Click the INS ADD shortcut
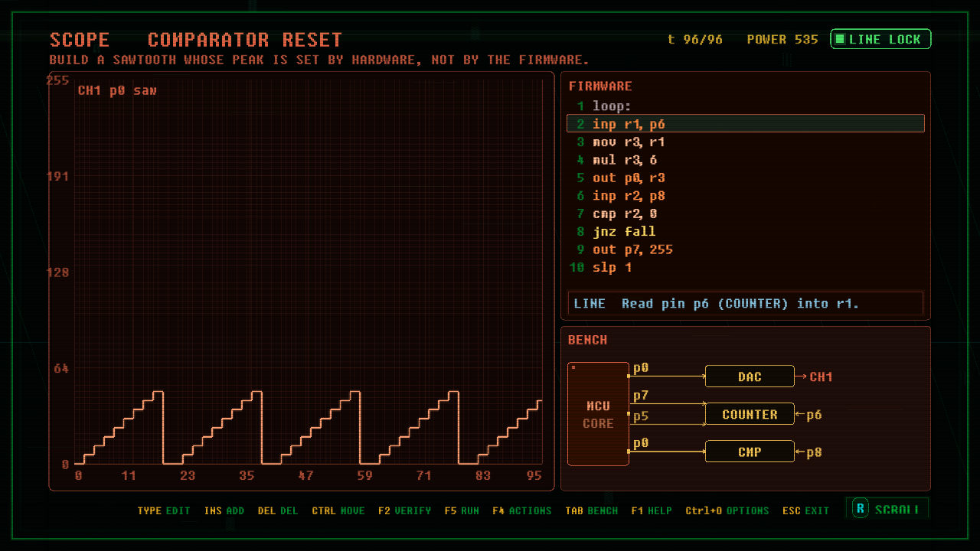Viewport: 980px width, 551px height. point(224,510)
